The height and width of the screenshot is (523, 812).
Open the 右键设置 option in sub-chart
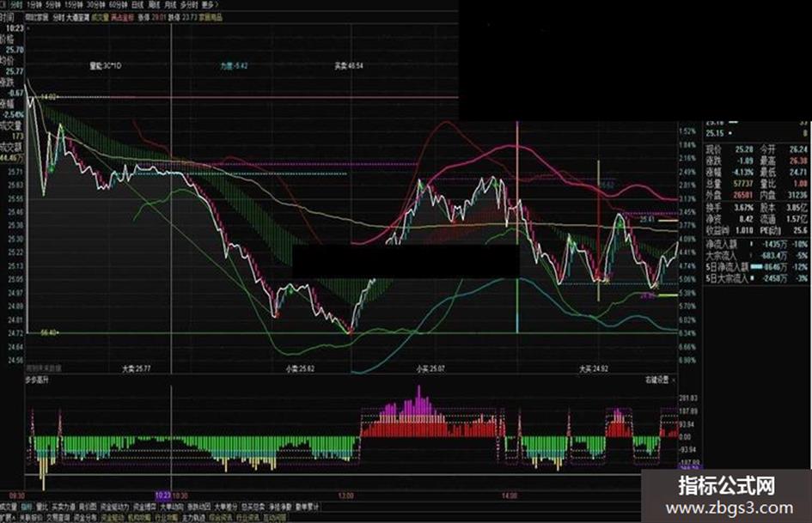point(656,380)
